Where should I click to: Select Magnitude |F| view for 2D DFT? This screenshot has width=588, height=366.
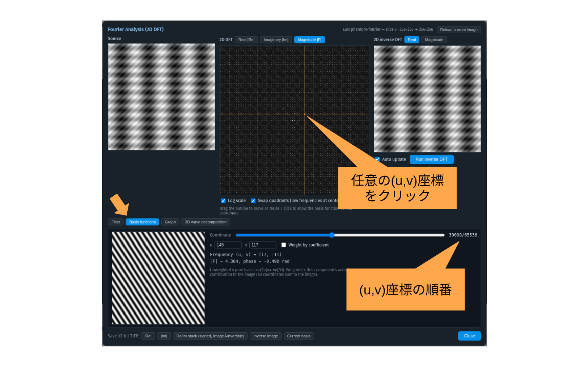309,40
